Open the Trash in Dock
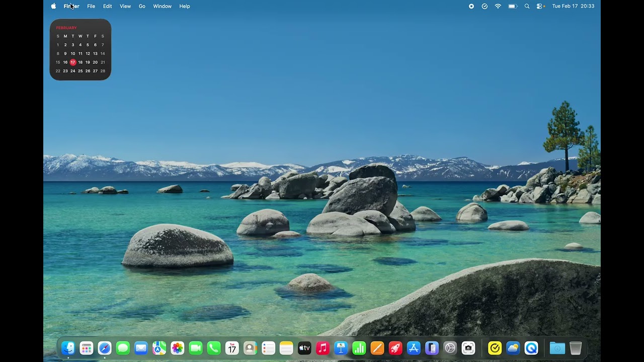 (x=576, y=348)
